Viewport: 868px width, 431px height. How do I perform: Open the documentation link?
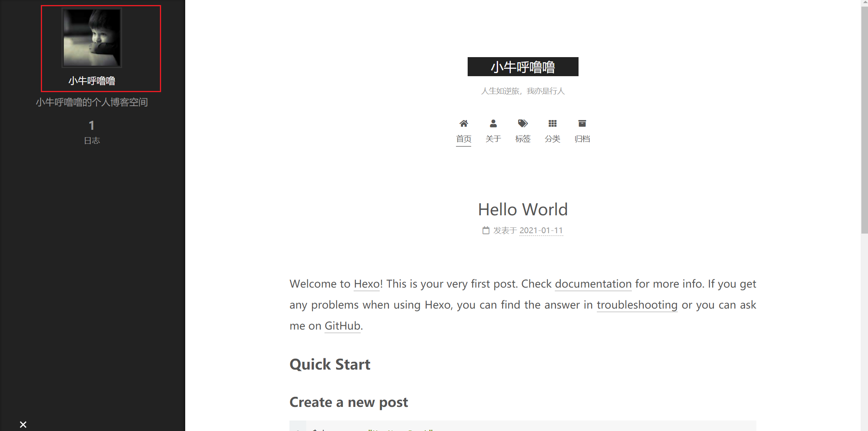click(x=593, y=284)
